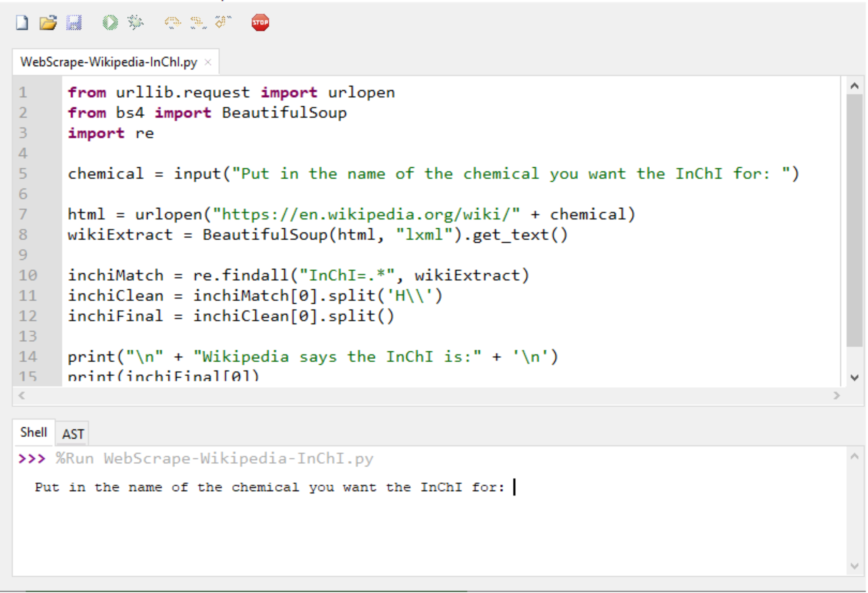The height and width of the screenshot is (593, 868).
Task: Create a new file in Thonny
Action: click(22, 23)
